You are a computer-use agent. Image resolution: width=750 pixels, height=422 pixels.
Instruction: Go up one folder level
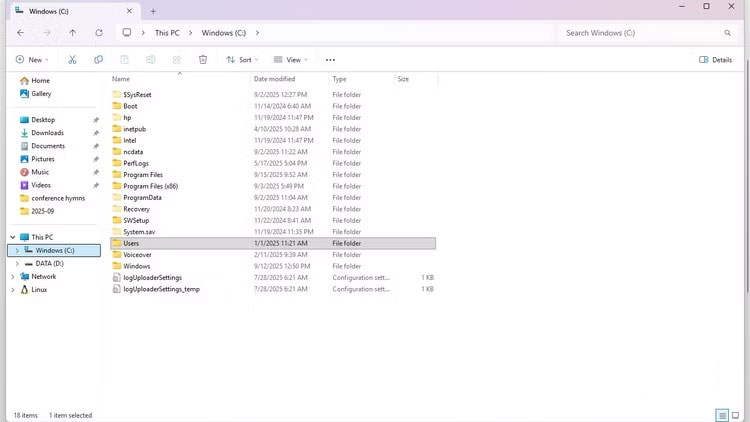(72, 33)
